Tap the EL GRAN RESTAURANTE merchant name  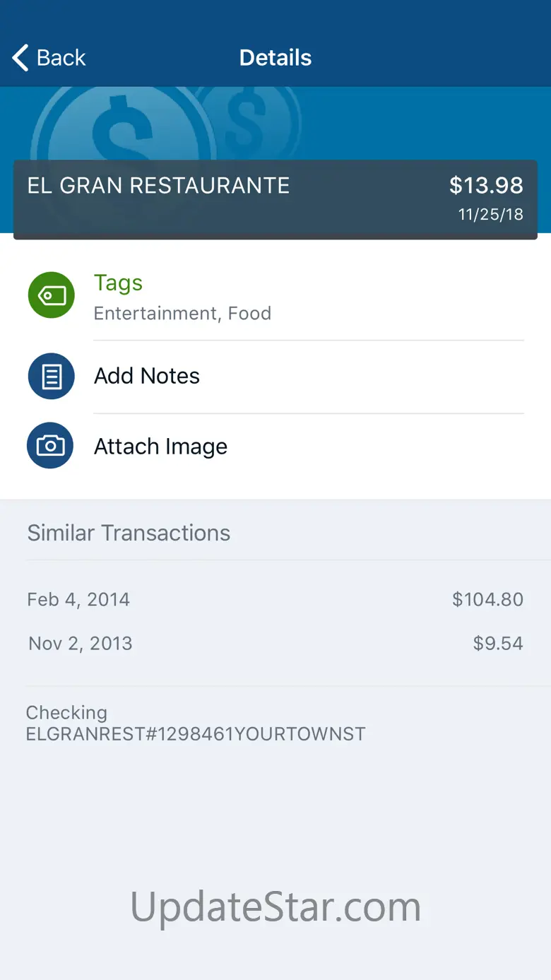point(158,186)
